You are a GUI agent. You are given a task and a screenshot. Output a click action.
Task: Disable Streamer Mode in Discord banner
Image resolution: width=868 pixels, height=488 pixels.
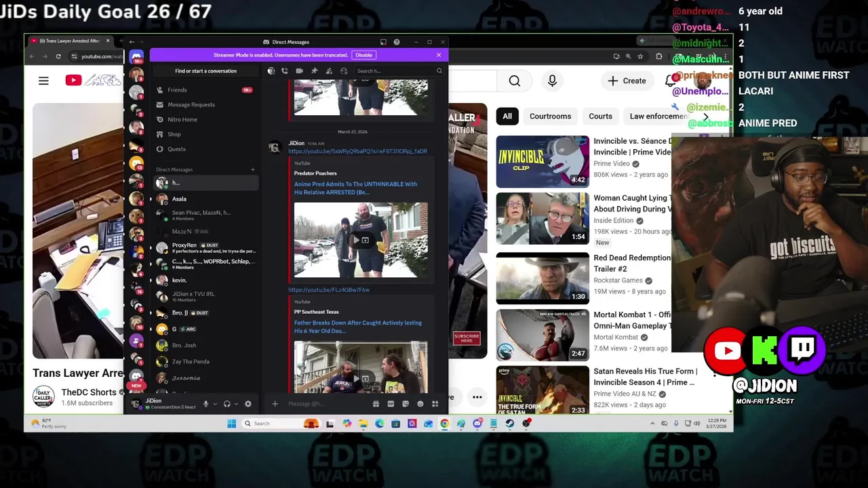pyautogui.click(x=363, y=55)
